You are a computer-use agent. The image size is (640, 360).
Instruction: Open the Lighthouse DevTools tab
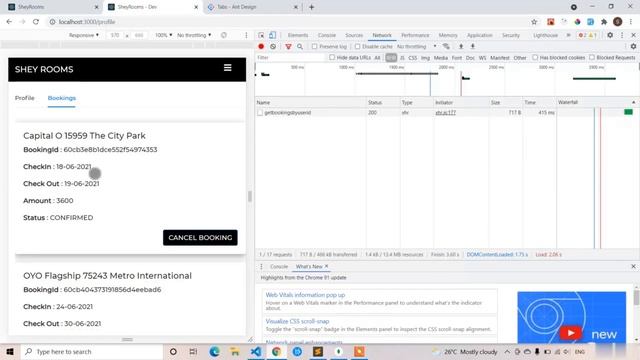point(545,35)
